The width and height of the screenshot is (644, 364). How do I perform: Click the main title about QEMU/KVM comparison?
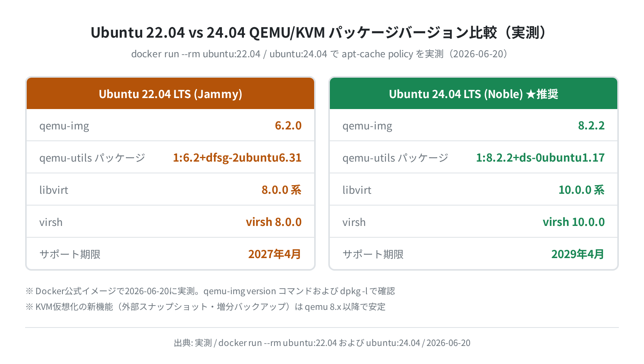point(318,32)
